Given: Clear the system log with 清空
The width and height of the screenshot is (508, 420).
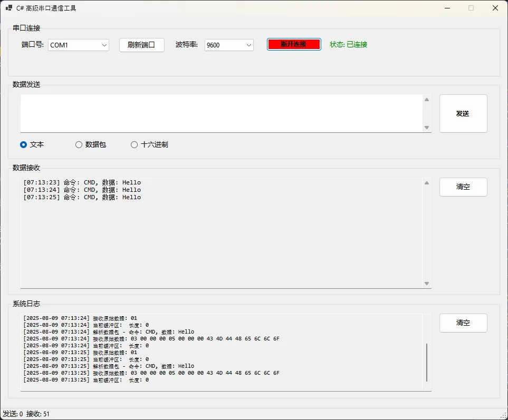Looking at the screenshot, I should 463,323.
